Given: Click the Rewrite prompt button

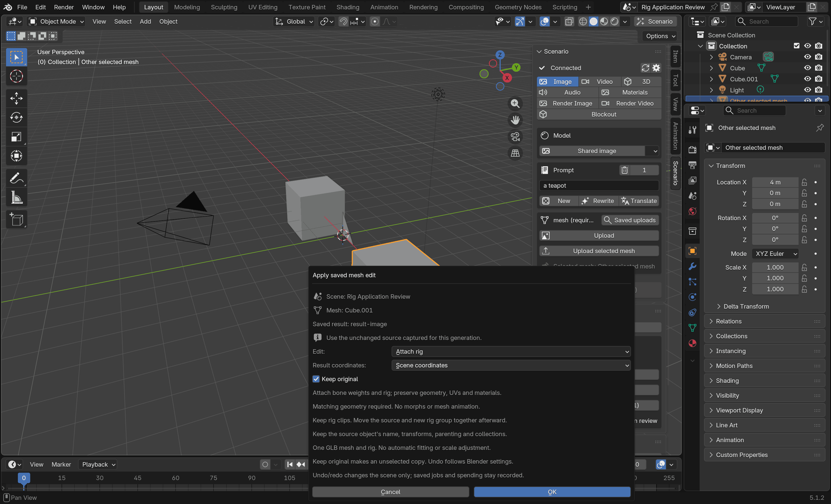Looking at the screenshot, I should (599, 201).
